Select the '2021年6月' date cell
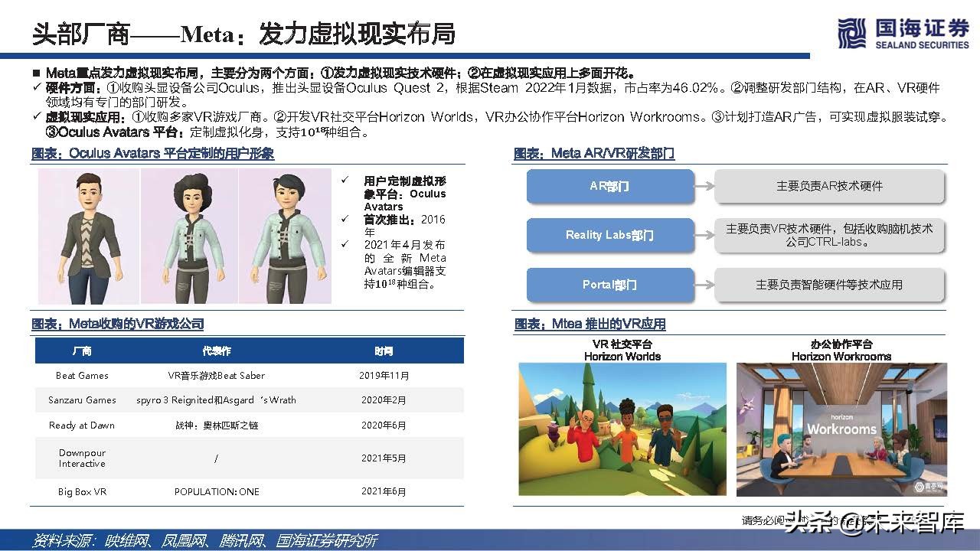Image resolution: width=980 pixels, height=551 pixels. (384, 492)
